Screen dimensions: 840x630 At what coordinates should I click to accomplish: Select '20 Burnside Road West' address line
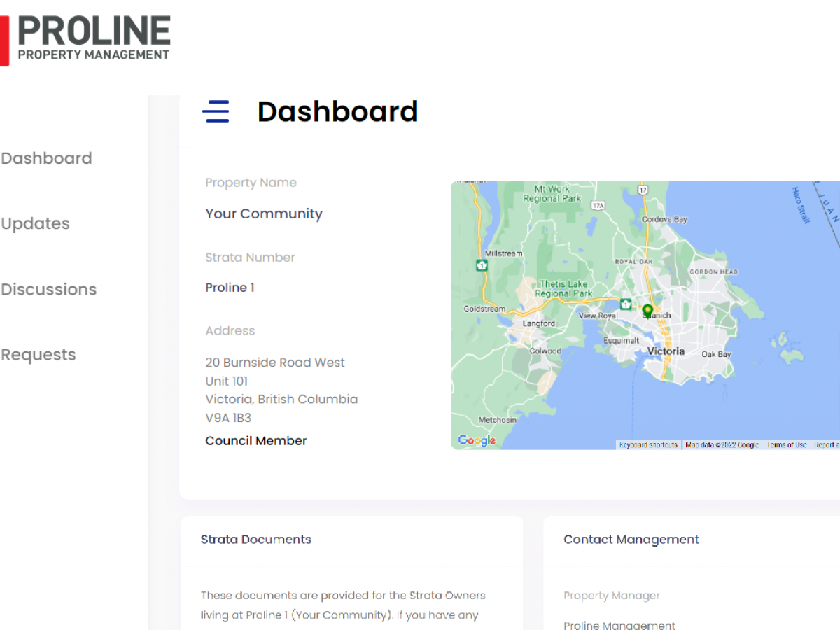click(x=275, y=363)
